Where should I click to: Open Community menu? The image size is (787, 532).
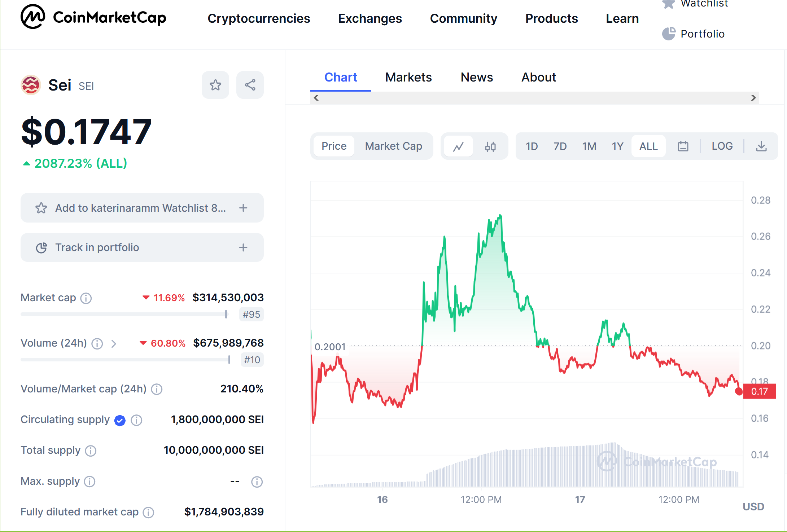click(x=463, y=18)
